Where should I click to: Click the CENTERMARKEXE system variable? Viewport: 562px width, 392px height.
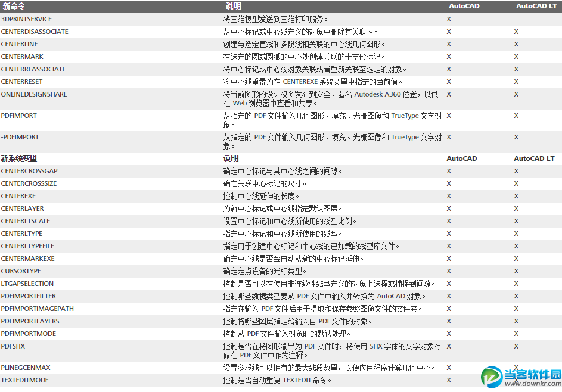click(27, 259)
